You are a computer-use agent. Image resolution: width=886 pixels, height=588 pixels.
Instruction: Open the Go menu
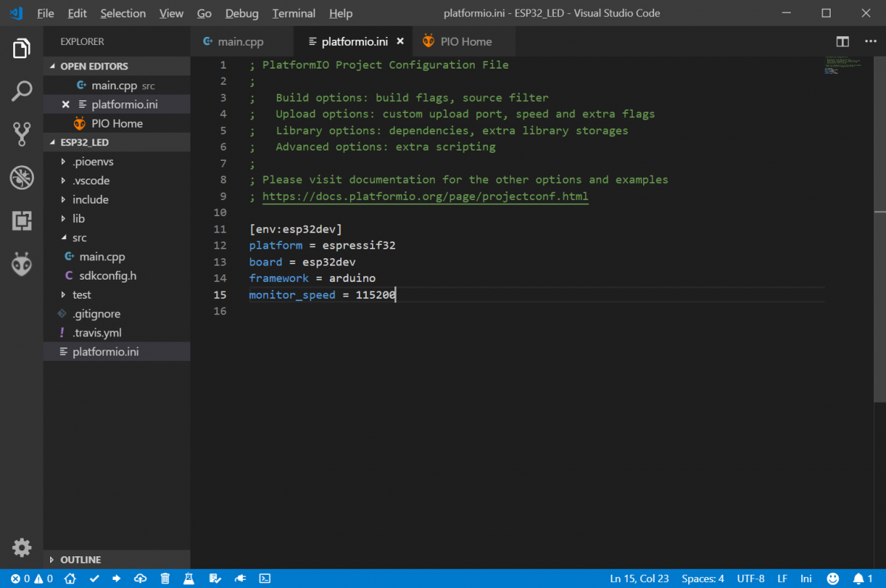(x=205, y=13)
